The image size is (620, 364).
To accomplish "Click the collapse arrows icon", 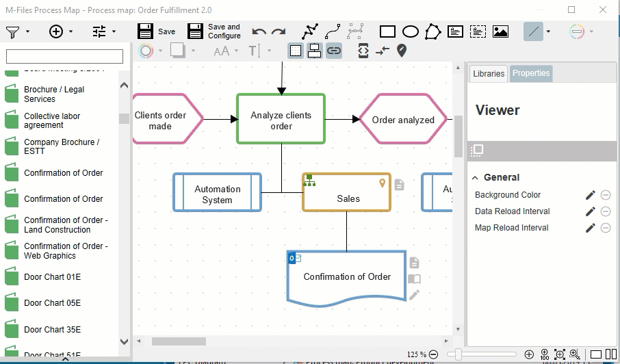I will click(383, 51).
